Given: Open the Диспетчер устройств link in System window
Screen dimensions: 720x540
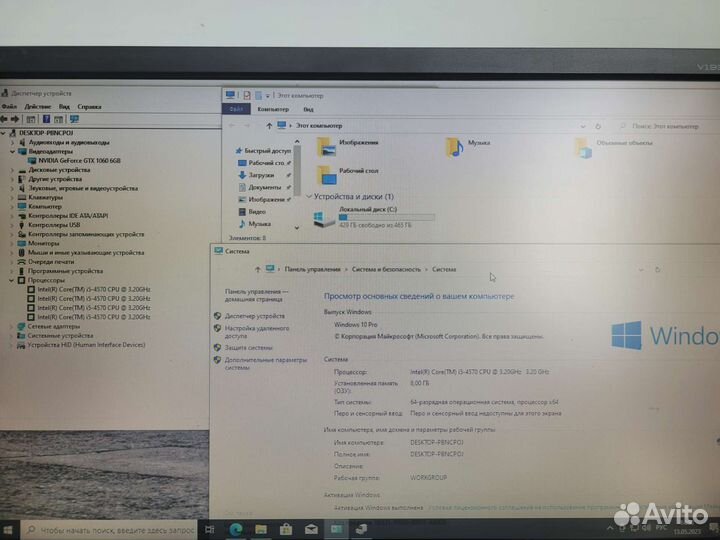Looking at the screenshot, I should click(255, 316).
